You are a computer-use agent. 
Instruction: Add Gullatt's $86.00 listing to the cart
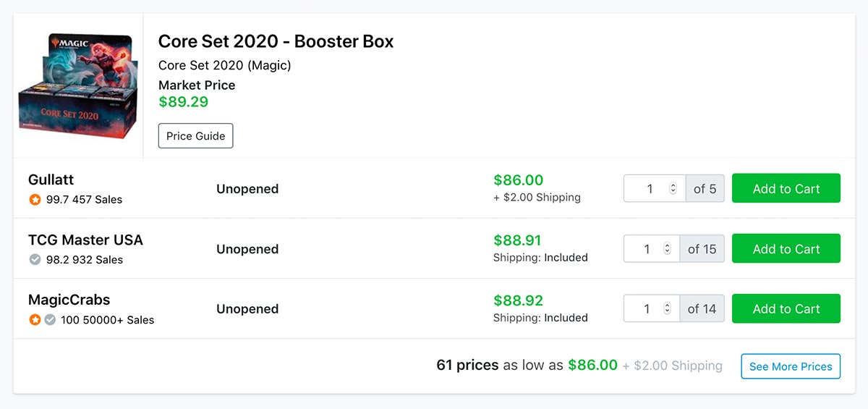point(786,189)
